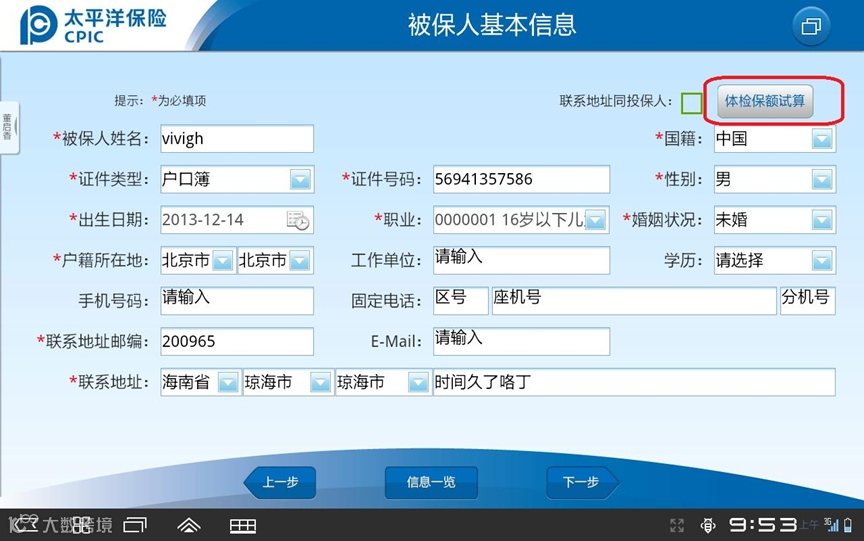Open the 性别 dropdown showing 男
Screen dimensions: 864x541
click(775, 179)
